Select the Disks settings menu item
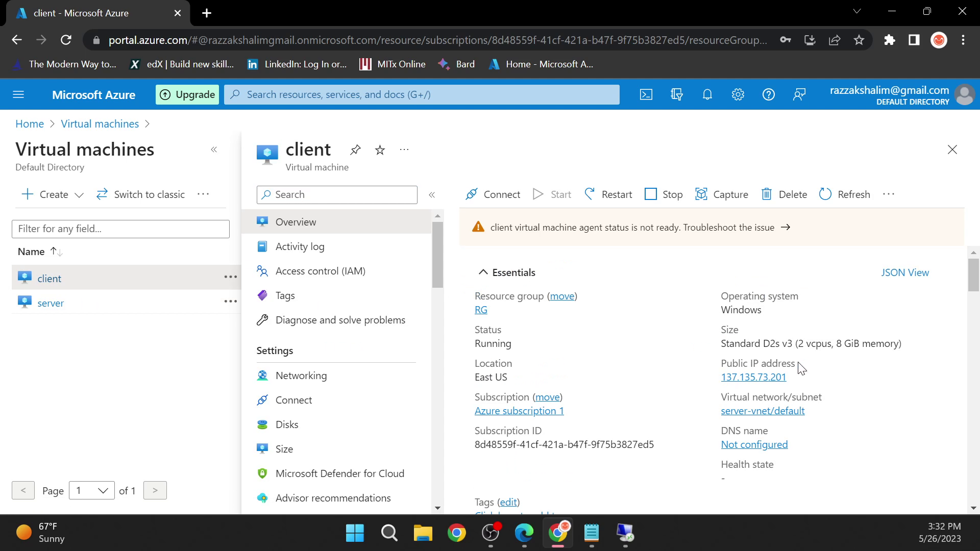 point(287,424)
